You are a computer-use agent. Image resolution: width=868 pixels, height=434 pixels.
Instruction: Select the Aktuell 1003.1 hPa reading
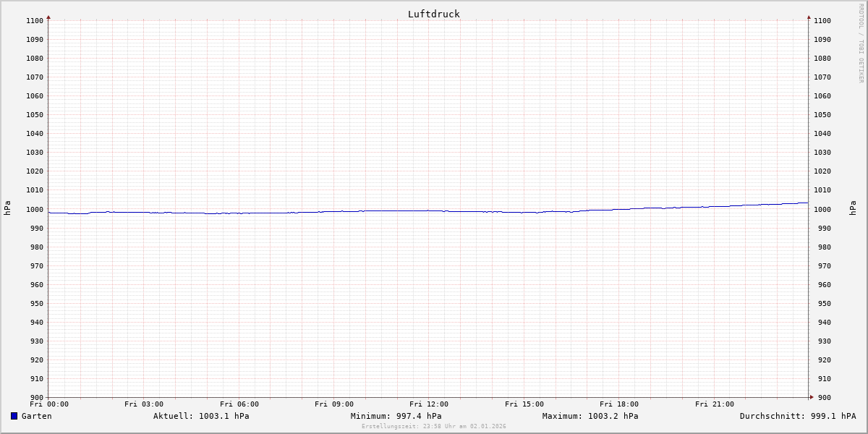click(201, 416)
